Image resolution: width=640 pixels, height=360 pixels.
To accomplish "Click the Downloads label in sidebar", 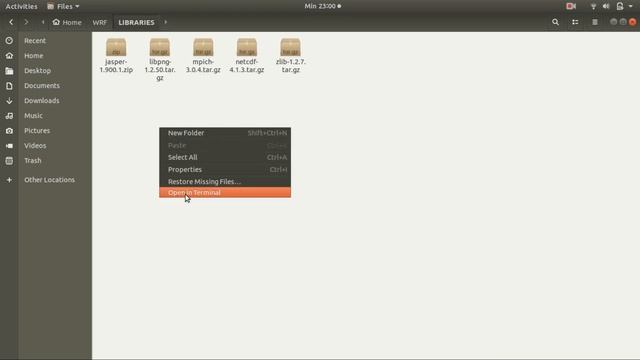I will [x=42, y=101].
